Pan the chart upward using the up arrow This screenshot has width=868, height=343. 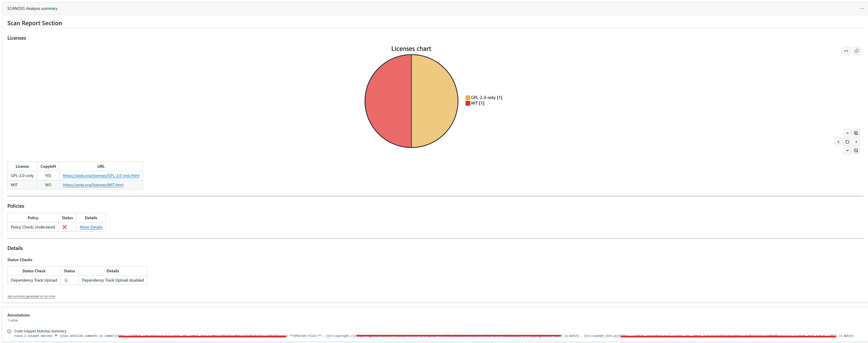coord(847,133)
